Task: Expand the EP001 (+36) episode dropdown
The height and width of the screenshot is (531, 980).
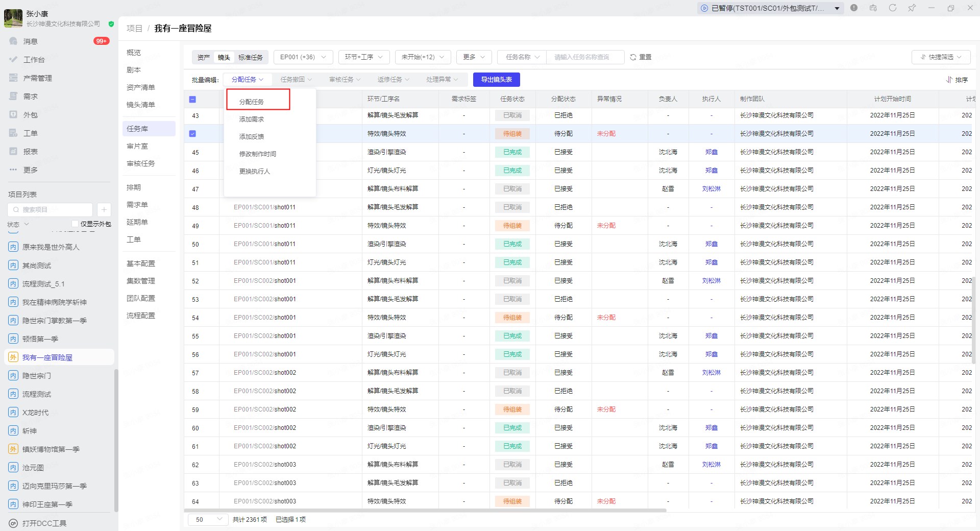Action: coord(303,57)
